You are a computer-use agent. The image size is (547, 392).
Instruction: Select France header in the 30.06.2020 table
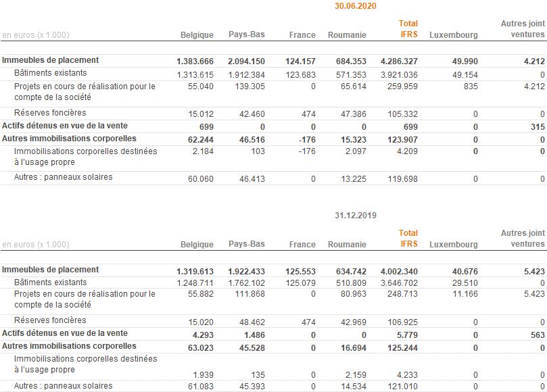pyautogui.click(x=302, y=35)
